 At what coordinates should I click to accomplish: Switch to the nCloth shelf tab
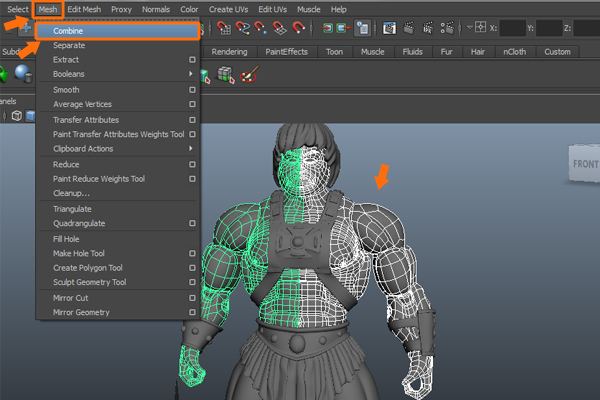click(517, 52)
